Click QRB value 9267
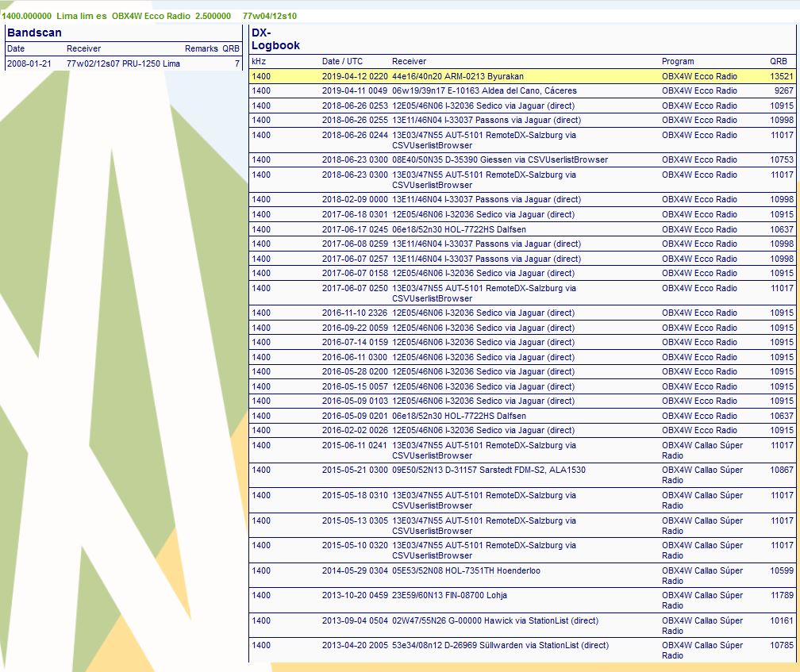The height and width of the screenshot is (672, 800). point(783,90)
